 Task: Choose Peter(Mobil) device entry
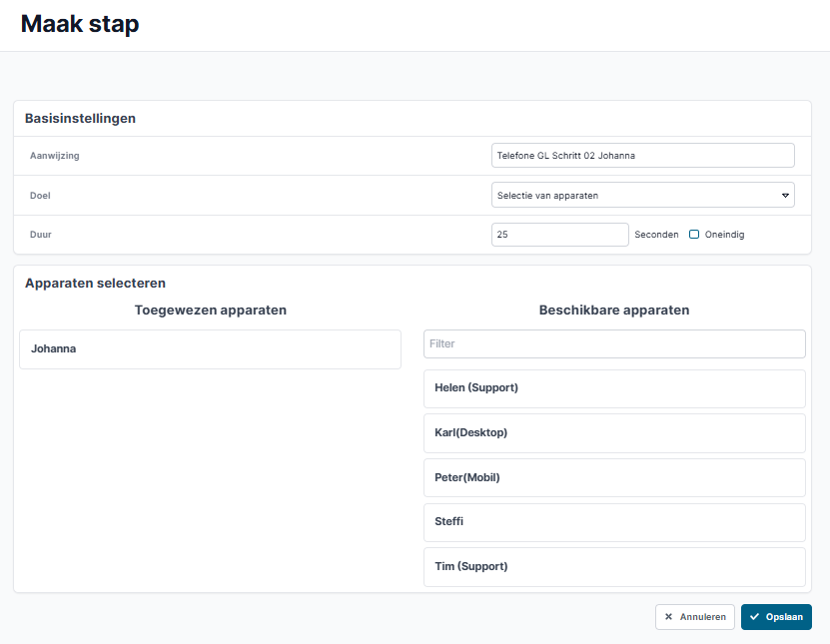(x=614, y=478)
